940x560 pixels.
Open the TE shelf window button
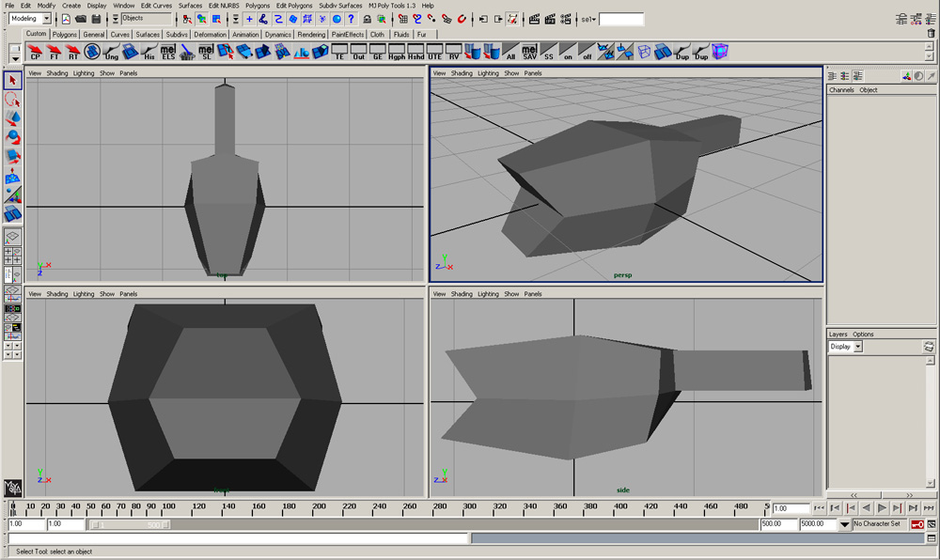pyautogui.click(x=339, y=52)
